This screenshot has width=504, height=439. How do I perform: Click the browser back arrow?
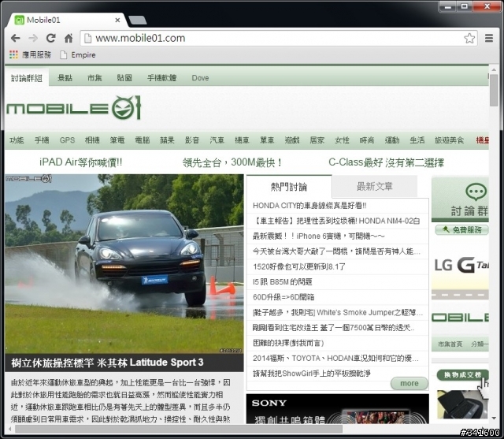click(16, 39)
